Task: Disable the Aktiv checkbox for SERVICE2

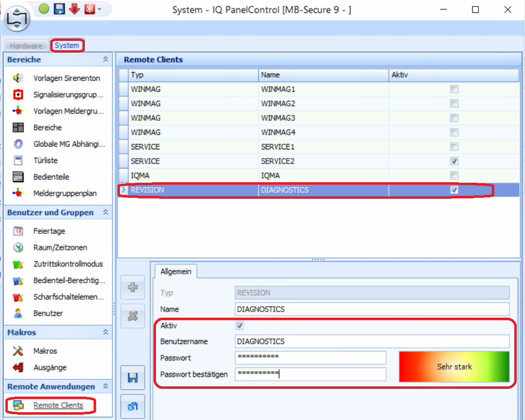Action: tap(454, 161)
